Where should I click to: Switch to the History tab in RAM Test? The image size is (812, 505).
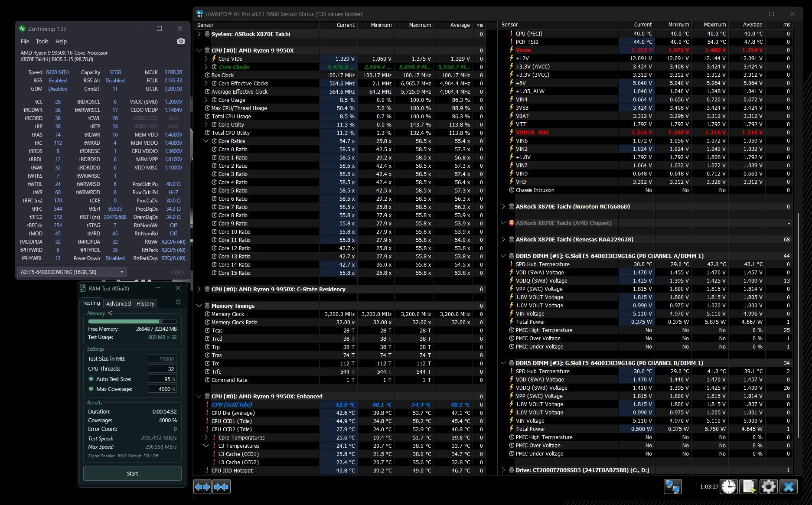[x=145, y=303]
